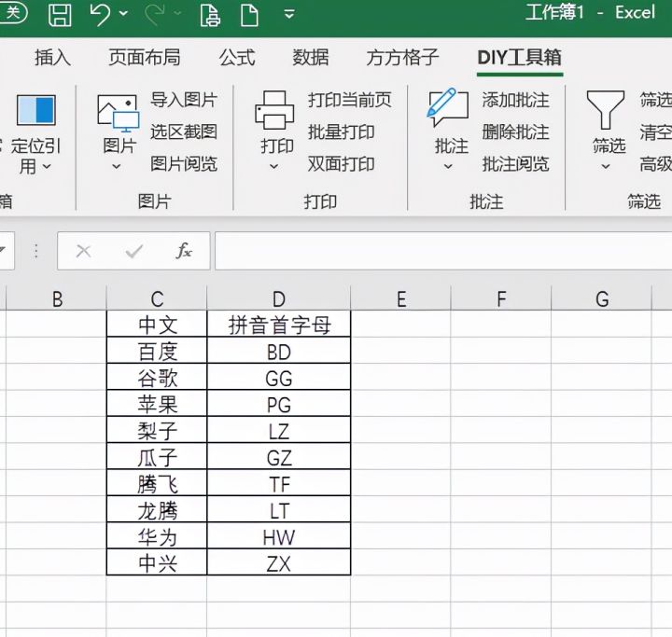Click 打印当前页 button
672x637 pixels.
click(350, 100)
